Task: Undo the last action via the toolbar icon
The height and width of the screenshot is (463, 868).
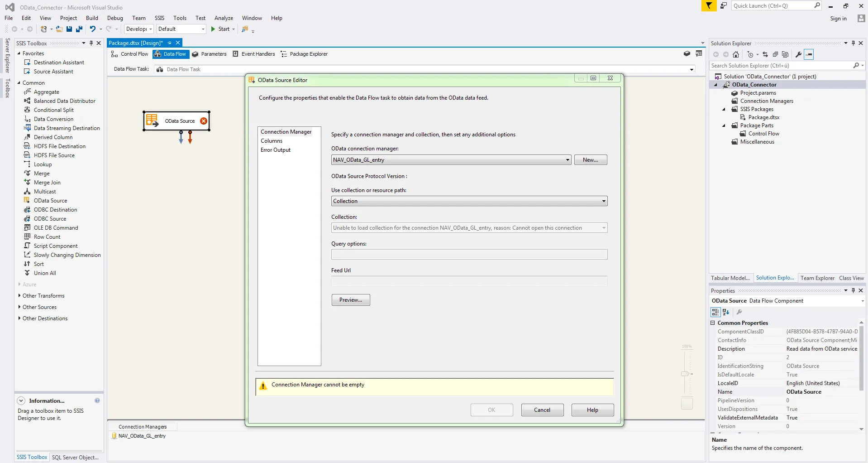Action: (x=92, y=29)
